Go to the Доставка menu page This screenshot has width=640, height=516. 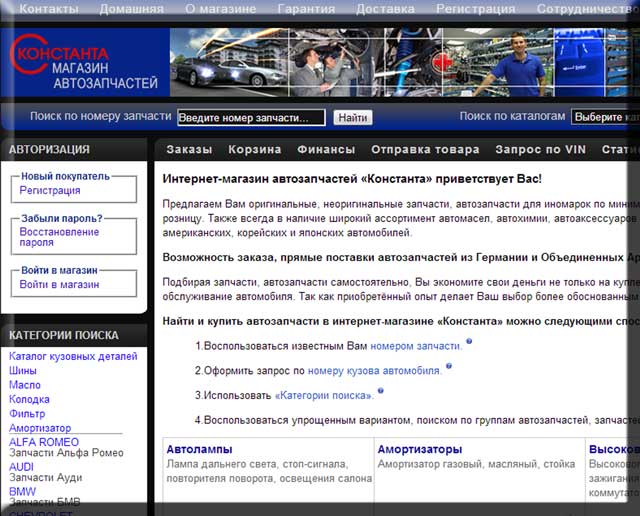click(385, 9)
